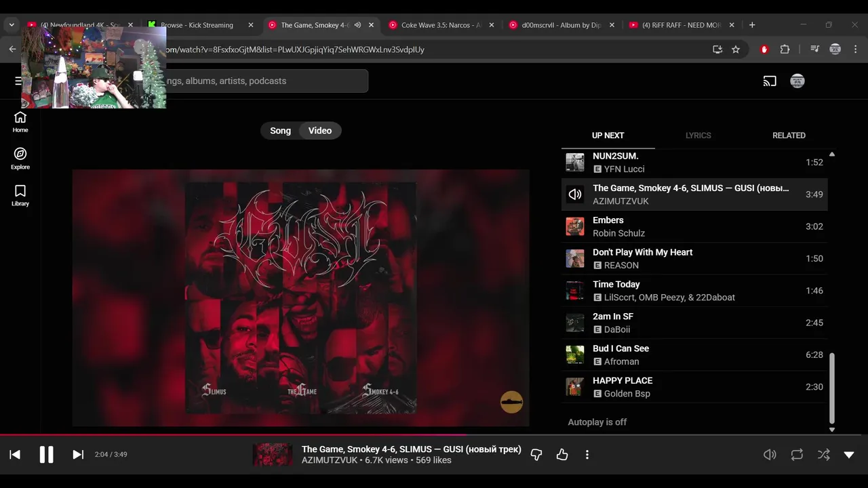The width and height of the screenshot is (868, 488).
Task: Pause the current song
Action: pyautogui.click(x=46, y=455)
